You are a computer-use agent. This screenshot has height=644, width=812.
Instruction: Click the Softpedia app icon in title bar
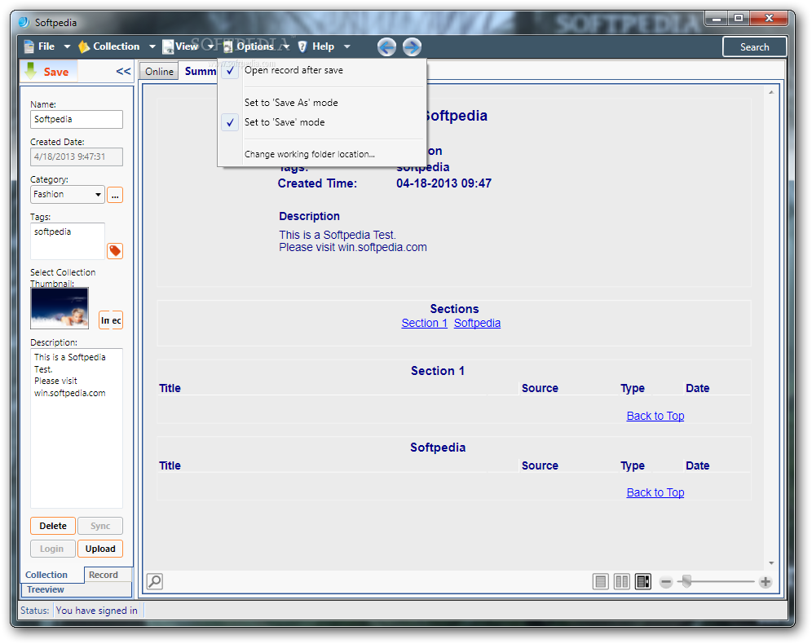24,22
